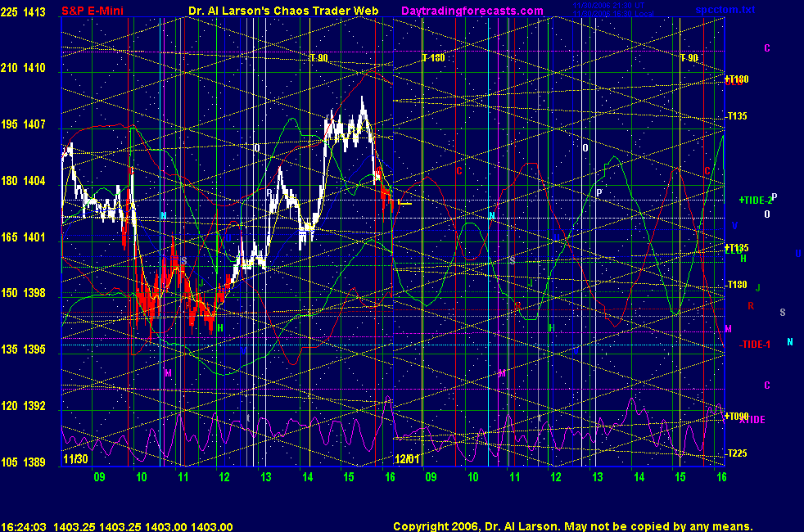Select the "210 1410" price axis label
The height and width of the screenshot is (532, 804).
[x=23, y=68]
